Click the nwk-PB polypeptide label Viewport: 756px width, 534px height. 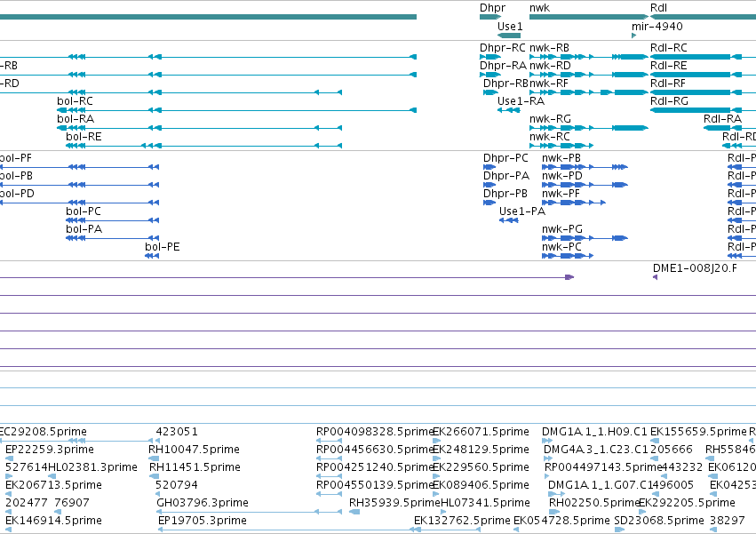pos(561,158)
